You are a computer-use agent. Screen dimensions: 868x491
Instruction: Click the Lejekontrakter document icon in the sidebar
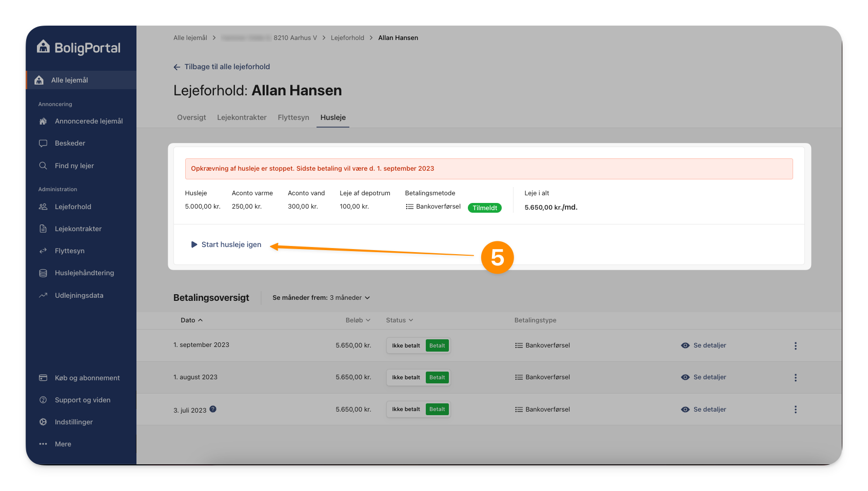point(43,229)
